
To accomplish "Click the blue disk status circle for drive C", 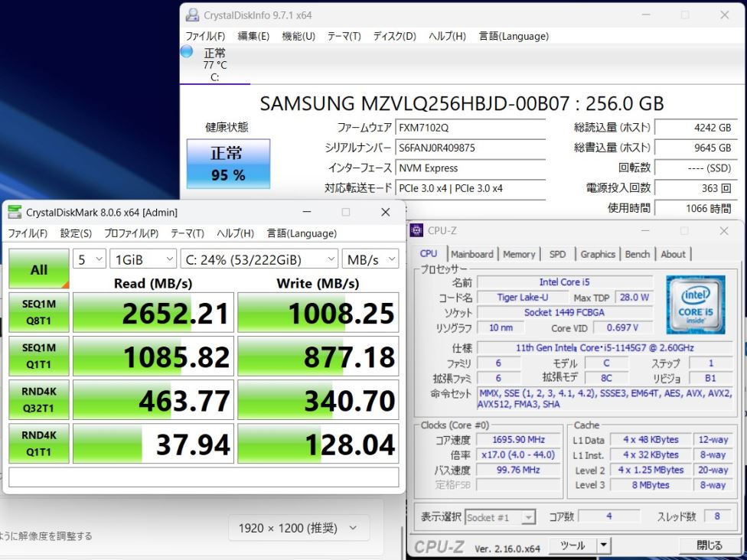I will 187,52.
